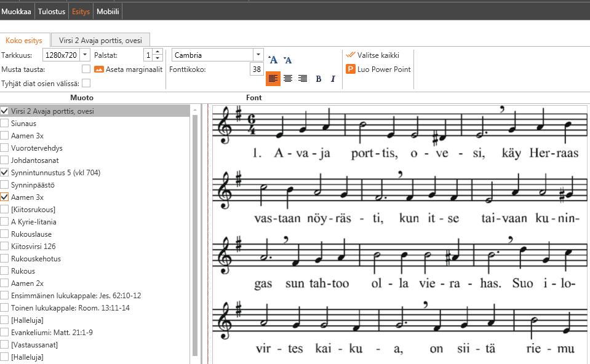Center align the text

288,79
